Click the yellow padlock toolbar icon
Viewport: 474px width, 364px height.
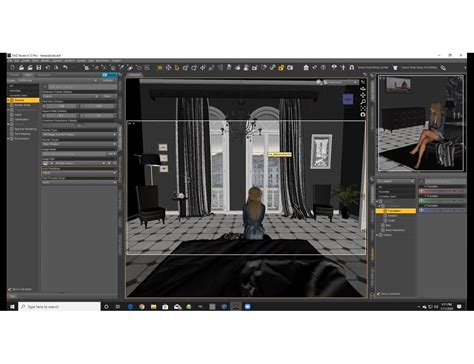tap(281, 68)
